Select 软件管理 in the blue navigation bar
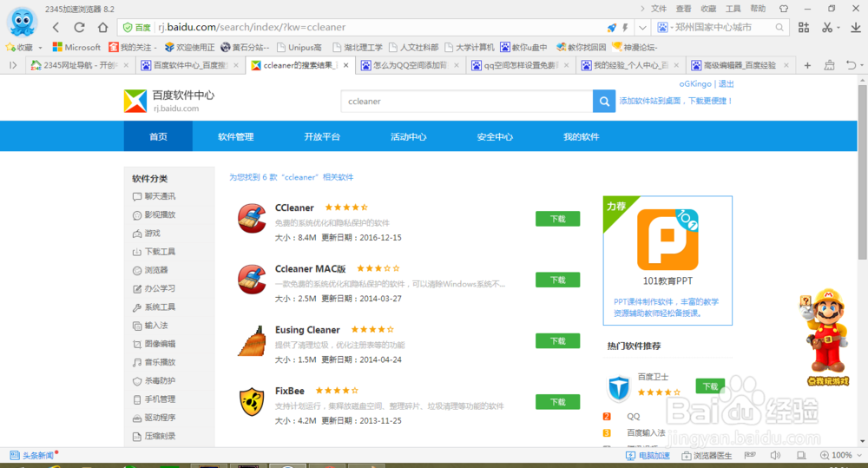 pos(236,137)
